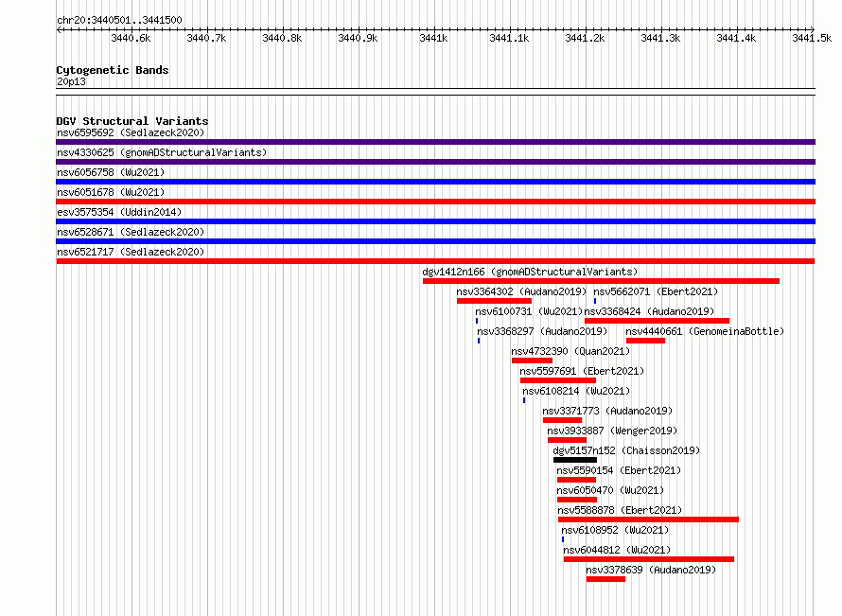Image resolution: width=842 pixels, height=616 pixels.
Task: Click the chr20:3440501..3441500 region label
Action: coord(119,20)
